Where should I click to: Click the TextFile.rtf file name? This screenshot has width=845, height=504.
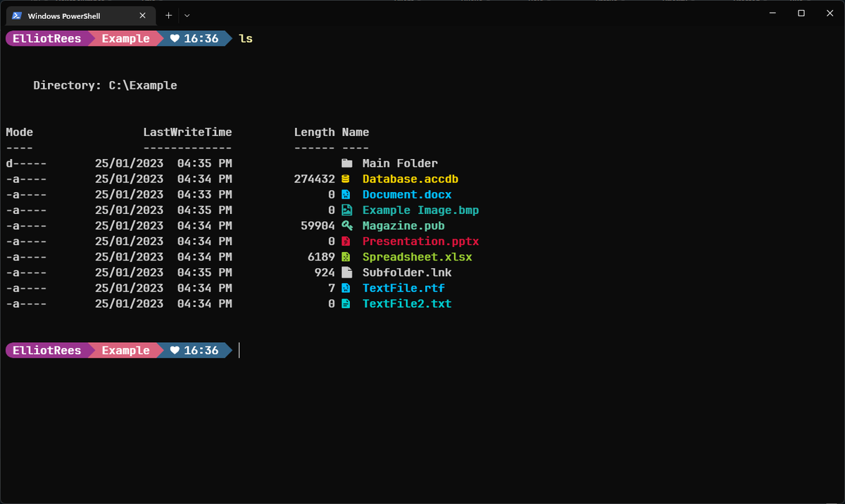(403, 288)
